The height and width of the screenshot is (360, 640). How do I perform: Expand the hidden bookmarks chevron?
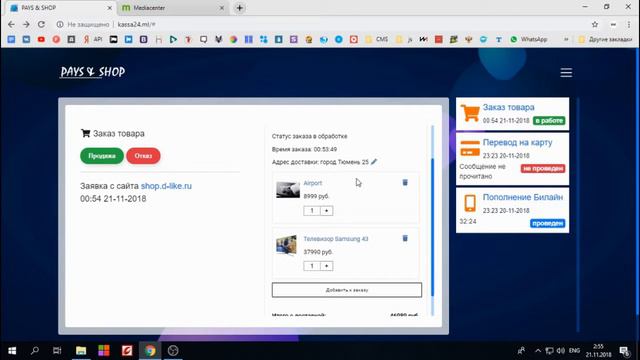[x=566, y=40]
